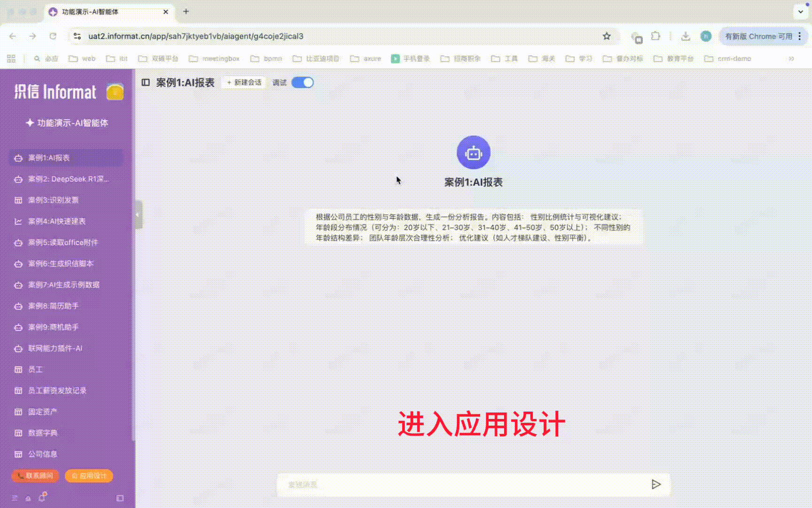Click the yellow avatar circle beside 织信 Informat
Image resolution: width=812 pixels, height=508 pixels.
click(115, 92)
